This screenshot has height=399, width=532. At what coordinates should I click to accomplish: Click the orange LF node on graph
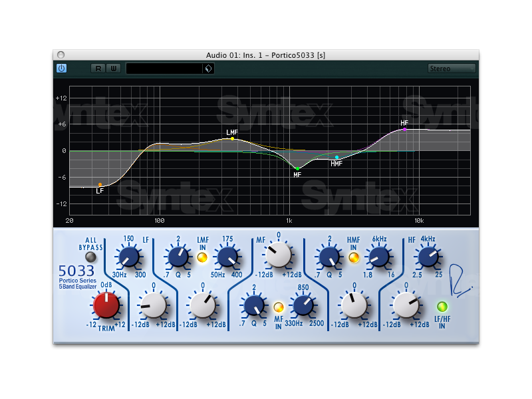coord(100,184)
